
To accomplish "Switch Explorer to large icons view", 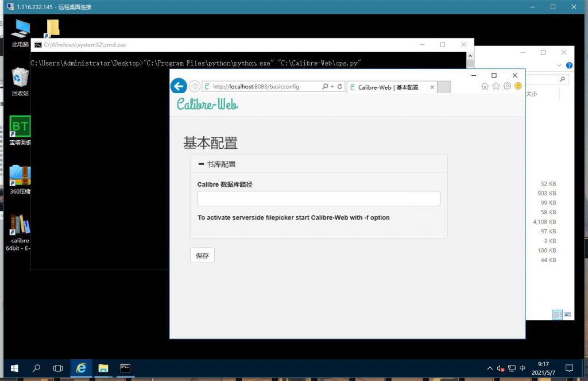I will 567,314.
